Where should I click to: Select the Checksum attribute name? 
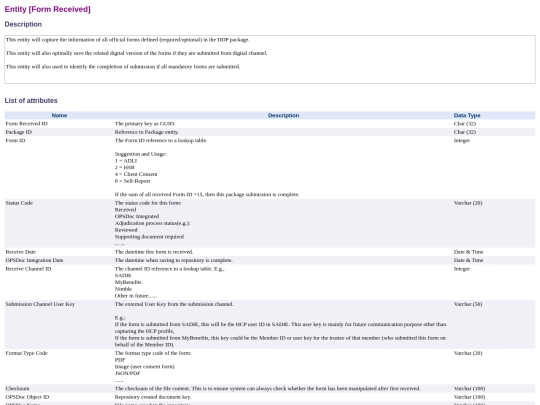(x=18, y=388)
